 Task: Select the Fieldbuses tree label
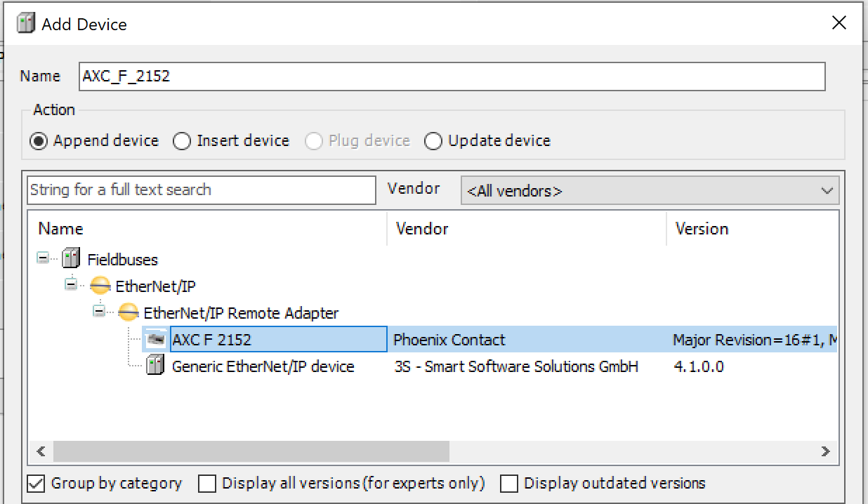tap(123, 260)
